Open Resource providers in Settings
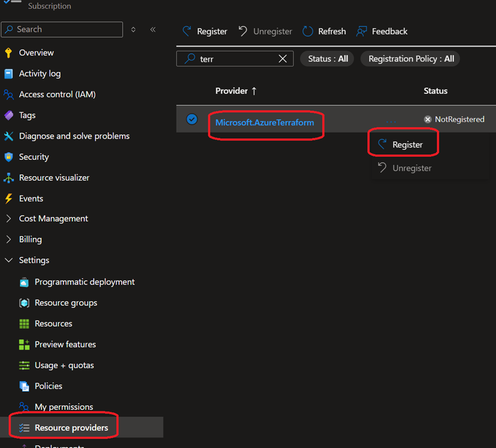The width and height of the screenshot is (496, 448). coord(71,428)
